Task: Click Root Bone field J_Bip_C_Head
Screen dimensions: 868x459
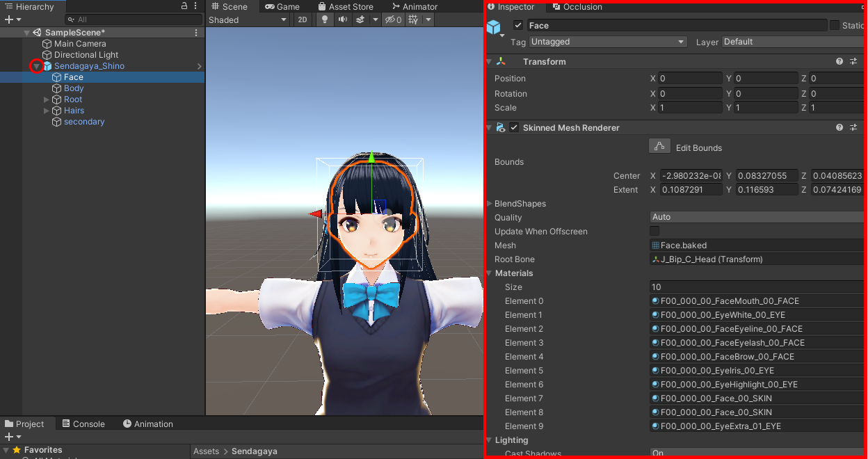Action: coord(758,259)
